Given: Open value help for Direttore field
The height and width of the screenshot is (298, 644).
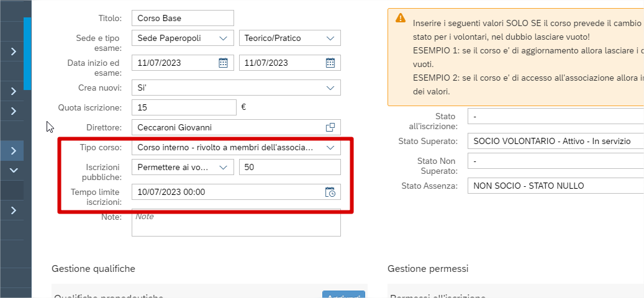Looking at the screenshot, I should pyautogui.click(x=330, y=127).
